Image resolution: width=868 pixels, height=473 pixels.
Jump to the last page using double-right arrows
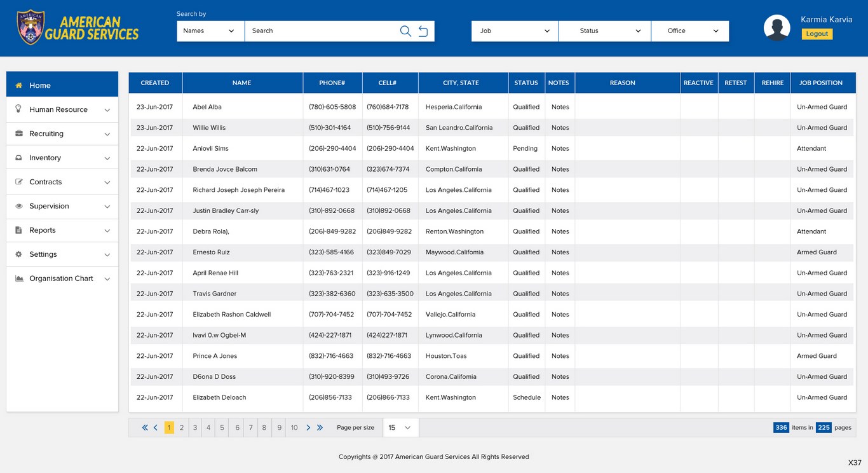coord(320,428)
